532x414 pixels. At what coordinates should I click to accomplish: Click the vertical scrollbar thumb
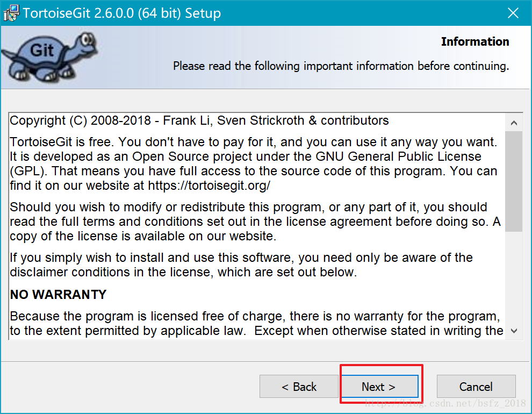514,182
